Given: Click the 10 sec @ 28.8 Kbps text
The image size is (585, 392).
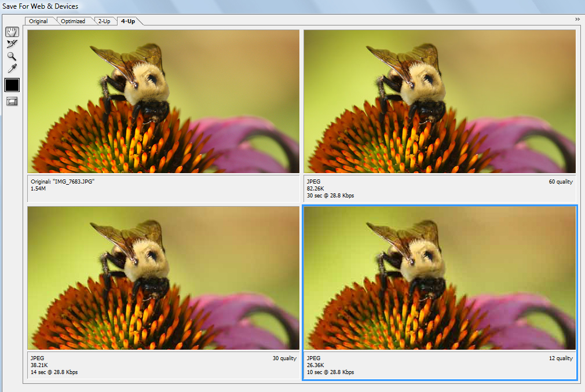Looking at the screenshot, I should (x=330, y=372).
